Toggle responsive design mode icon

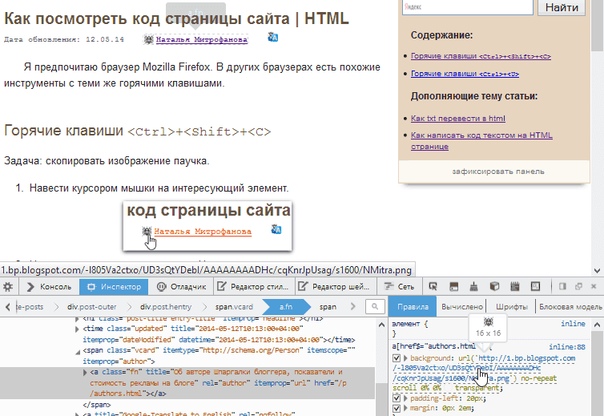pos(454,287)
